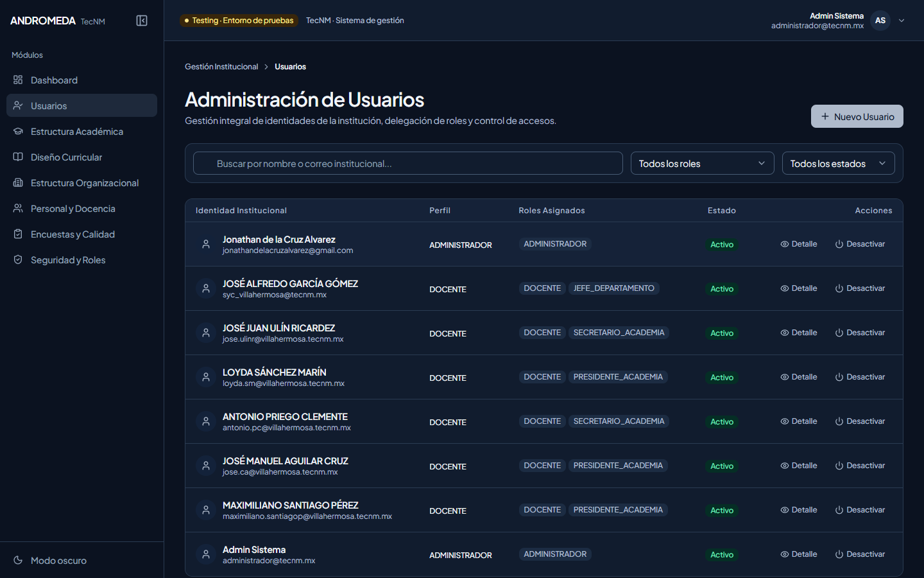Screen dimensions: 924x578
Task: Click the AS user avatar
Action: pos(880,21)
